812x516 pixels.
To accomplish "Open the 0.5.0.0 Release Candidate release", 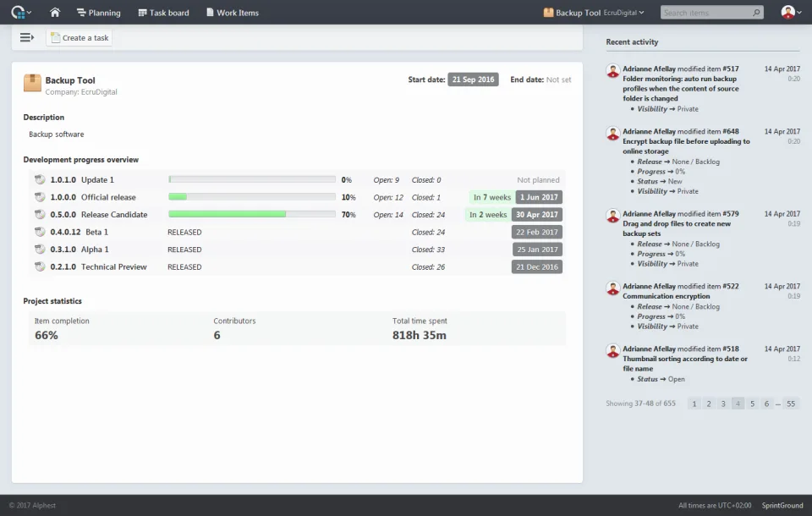I will 98,215.
